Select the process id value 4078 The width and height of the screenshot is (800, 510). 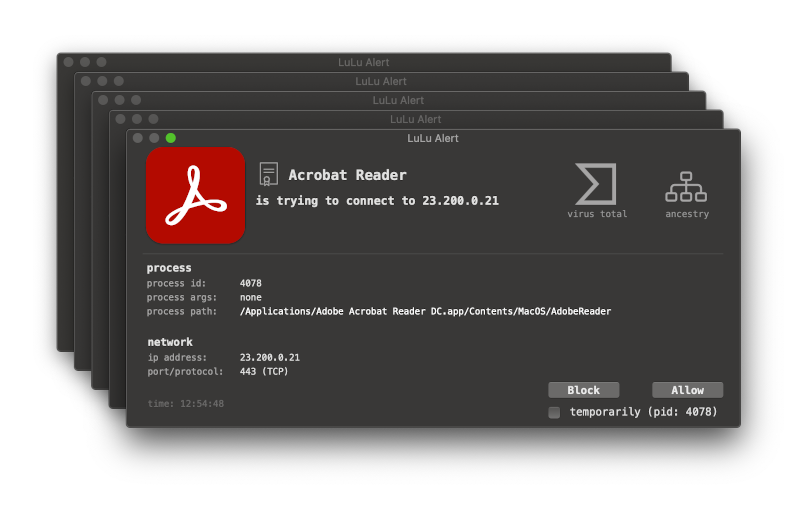click(x=251, y=283)
